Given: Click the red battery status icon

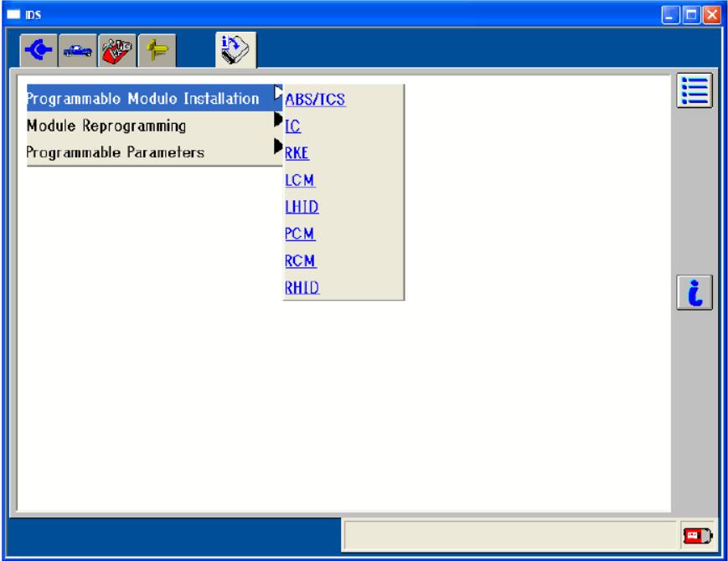Looking at the screenshot, I should point(697,536).
